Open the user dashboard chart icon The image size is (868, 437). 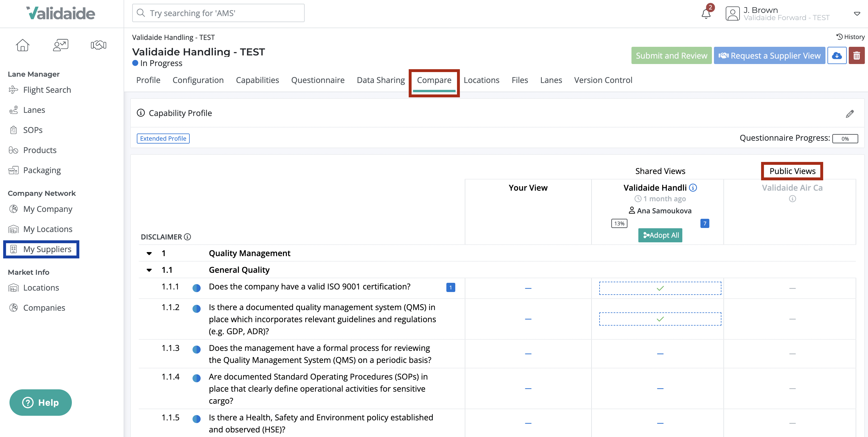[61, 45]
